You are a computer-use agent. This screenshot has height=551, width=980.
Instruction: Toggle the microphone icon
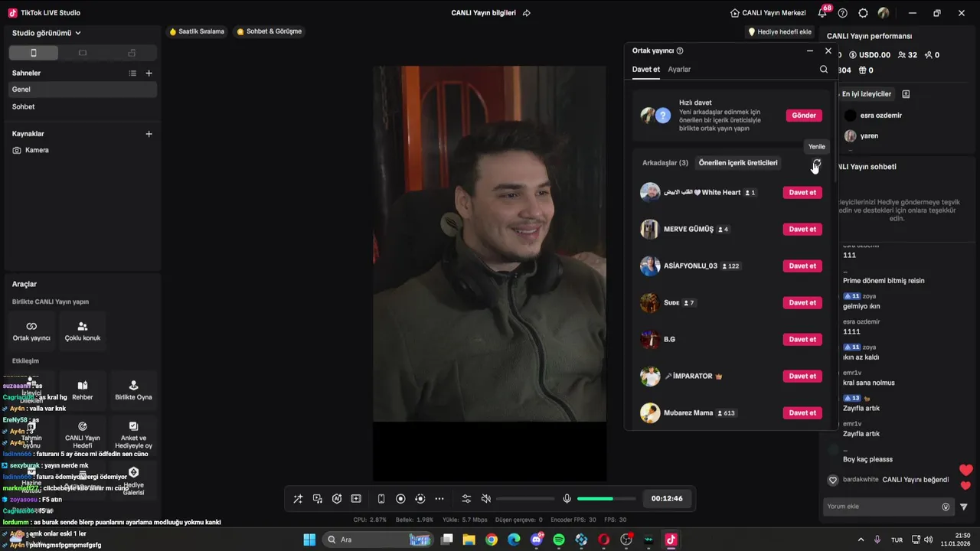click(567, 499)
